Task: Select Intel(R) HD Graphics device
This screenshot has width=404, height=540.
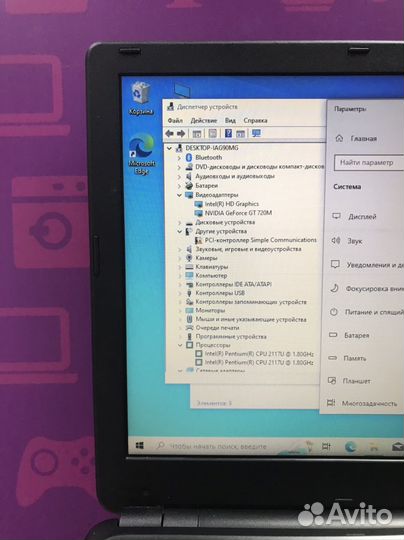Action: coord(231,204)
